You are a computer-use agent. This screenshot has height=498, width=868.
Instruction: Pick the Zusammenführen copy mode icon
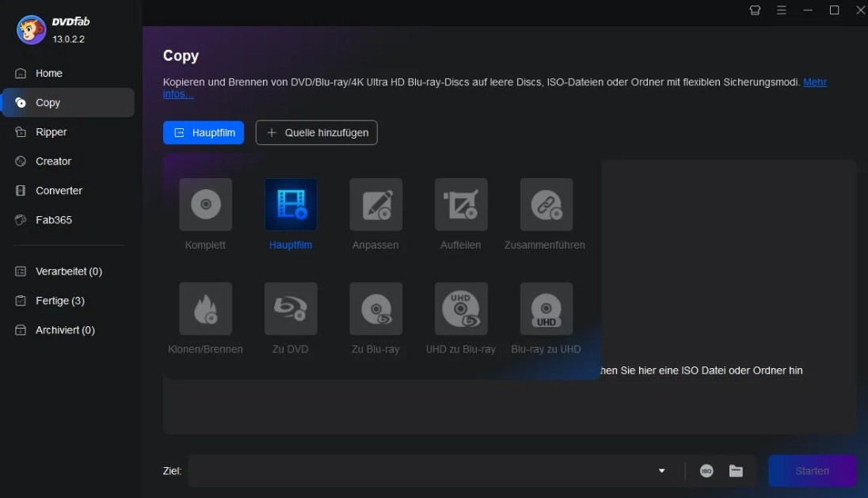tap(546, 204)
